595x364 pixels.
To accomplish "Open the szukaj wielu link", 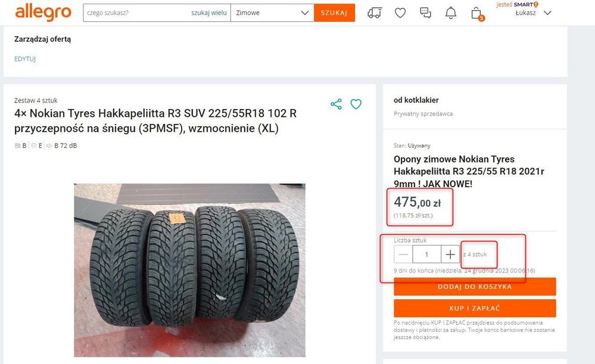I will point(208,13).
